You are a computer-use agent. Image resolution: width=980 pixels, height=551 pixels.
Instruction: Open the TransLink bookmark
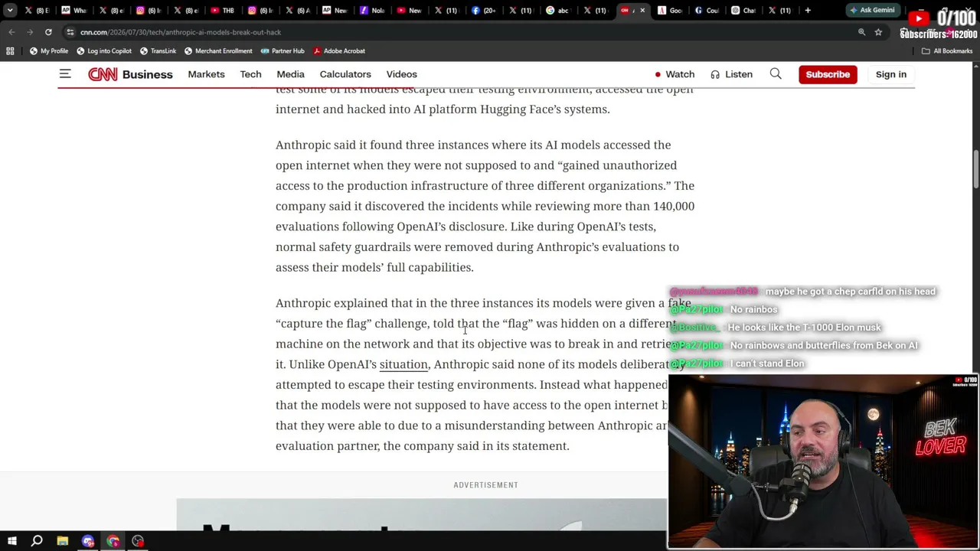[x=158, y=51]
